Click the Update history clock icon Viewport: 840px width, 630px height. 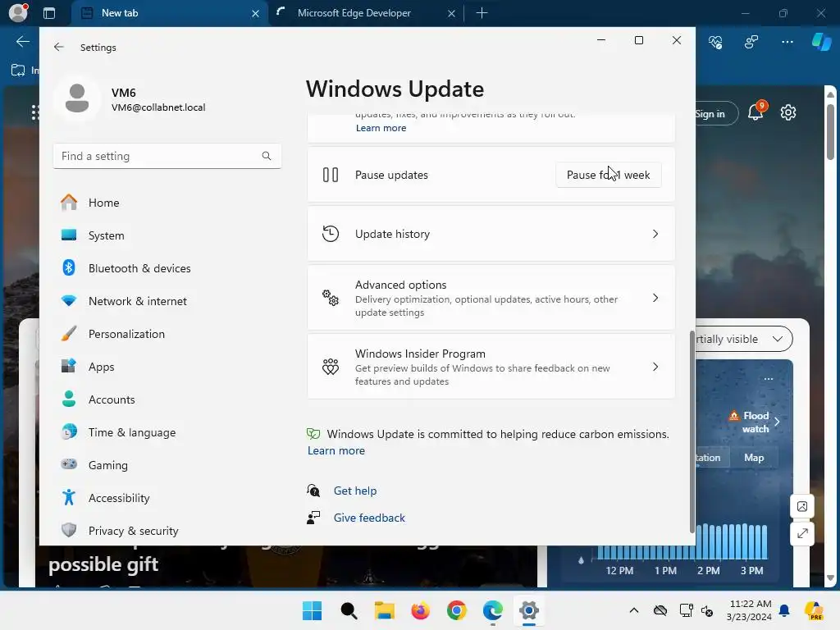point(331,234)
